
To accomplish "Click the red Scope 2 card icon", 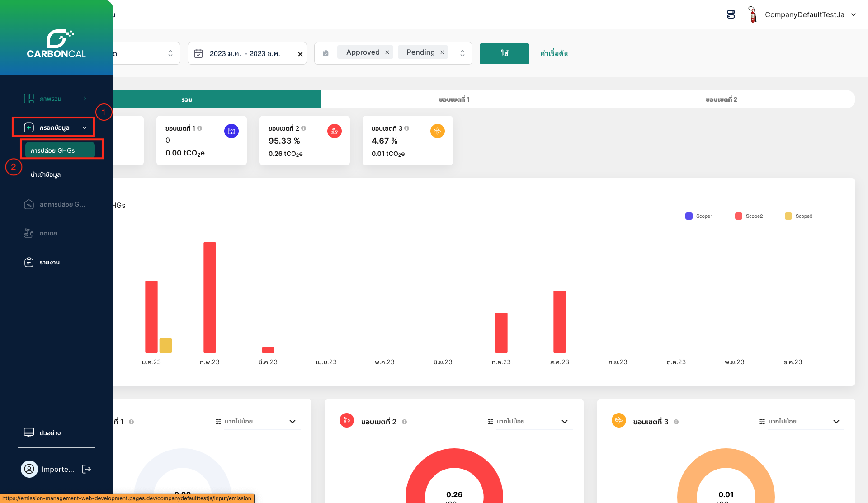I will tap(335, 131).
